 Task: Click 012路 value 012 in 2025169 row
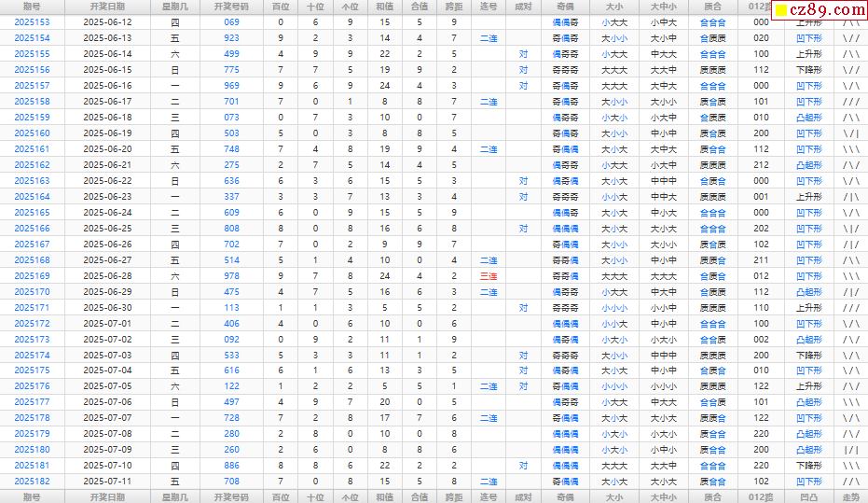click(x=761, y=276)
